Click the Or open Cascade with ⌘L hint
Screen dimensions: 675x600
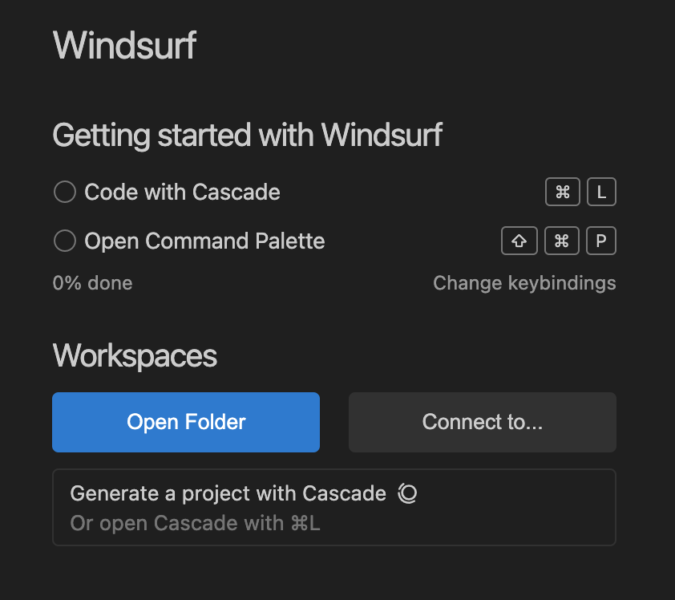(195, 523)
